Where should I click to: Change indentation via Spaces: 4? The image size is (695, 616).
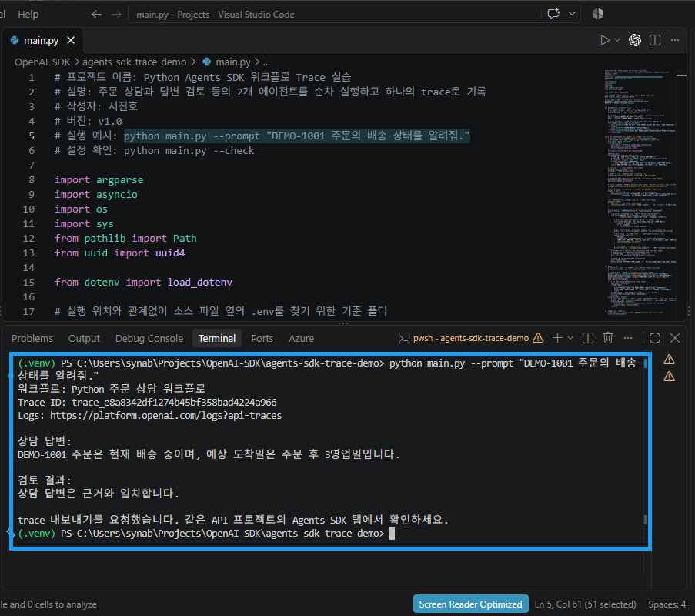pyautogui.click(x=667, y=604)
